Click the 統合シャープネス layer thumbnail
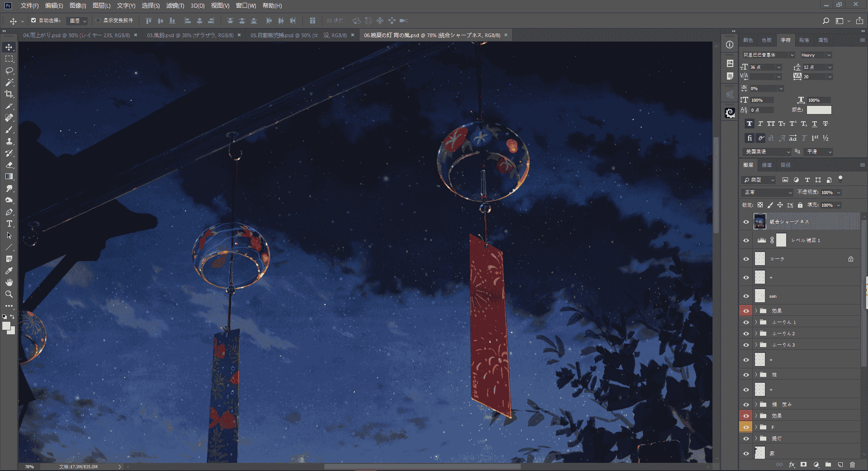This screenshot has height=471, width=868. pos(760,222)
